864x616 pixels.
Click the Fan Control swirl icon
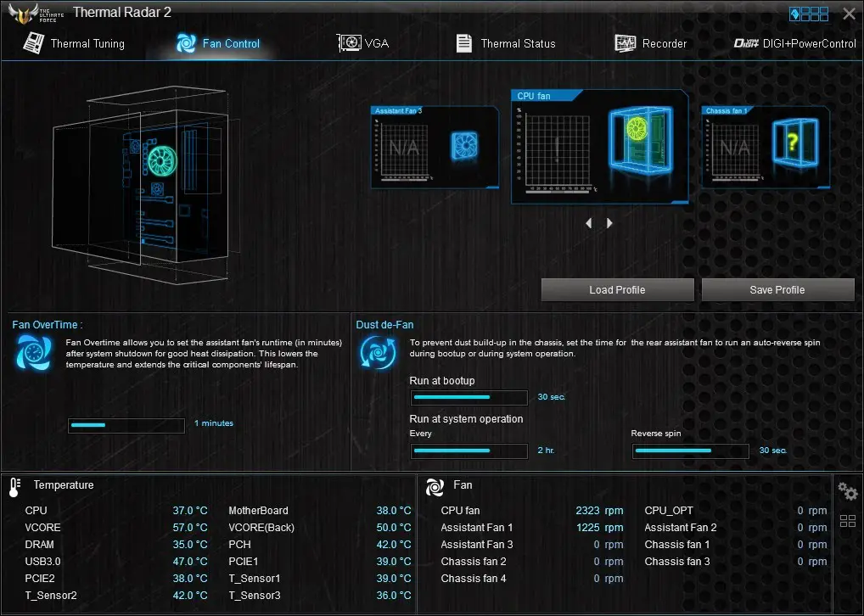(x=186, y=43)
